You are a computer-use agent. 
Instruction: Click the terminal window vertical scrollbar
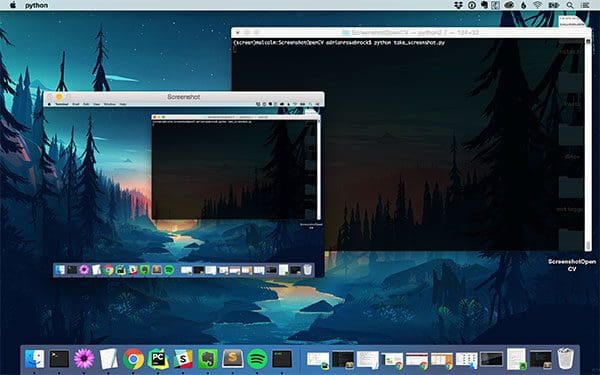coord(588,145)
